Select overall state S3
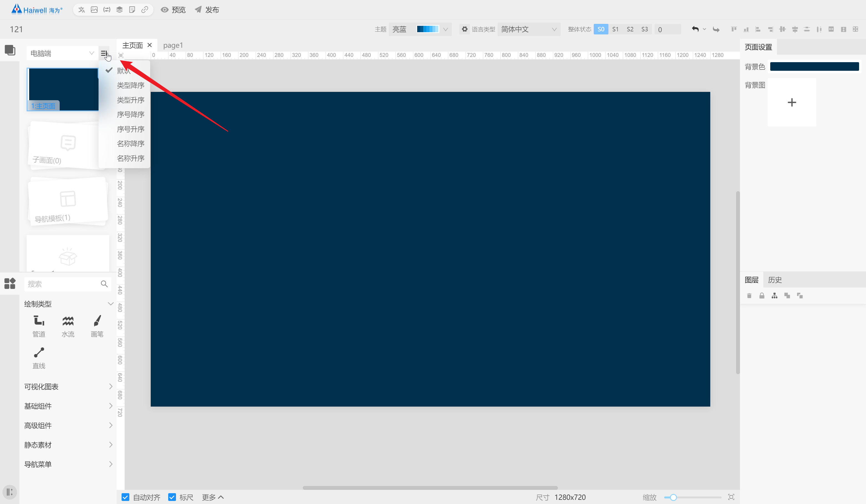The image size is (866, 504). click(x=645, y=29)
